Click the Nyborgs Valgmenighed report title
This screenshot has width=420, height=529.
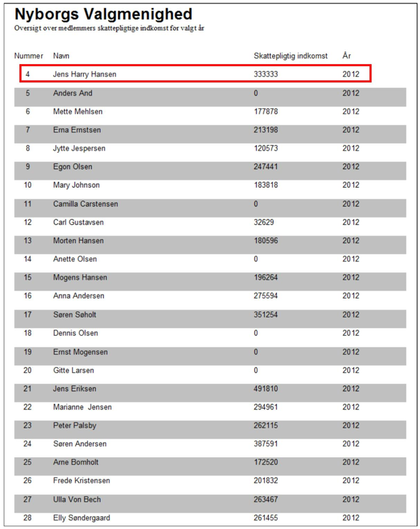(103, 14)
